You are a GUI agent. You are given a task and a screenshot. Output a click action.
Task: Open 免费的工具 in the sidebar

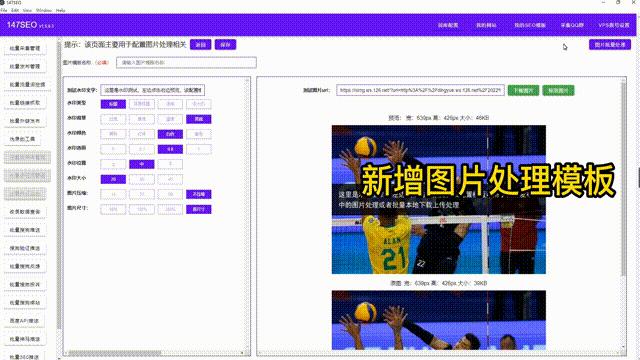(22, 139)
